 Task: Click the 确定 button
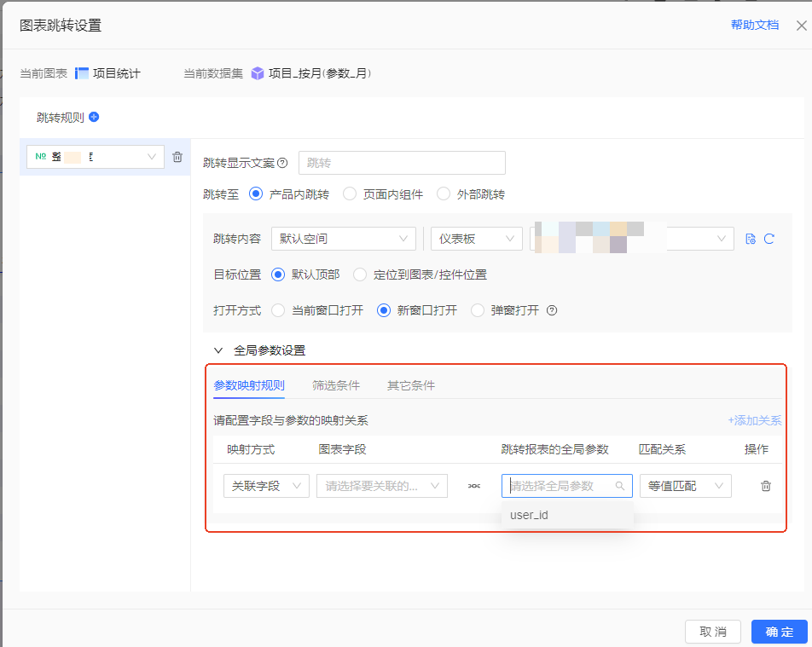point(779,632)
